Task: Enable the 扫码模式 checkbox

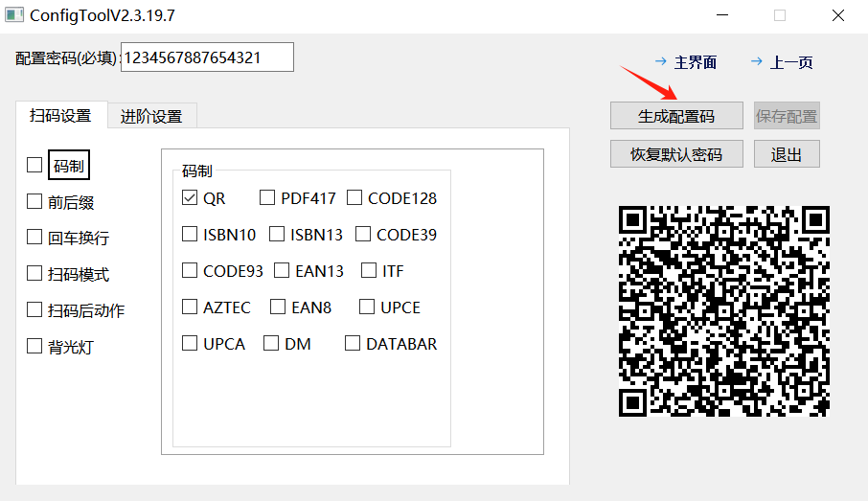Action: pyautogui.click(x=34, y=273)
